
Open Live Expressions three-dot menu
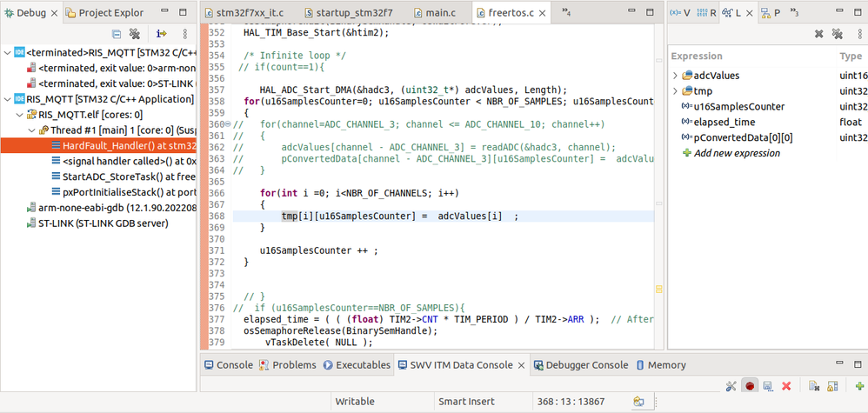[x=858, y=34]
